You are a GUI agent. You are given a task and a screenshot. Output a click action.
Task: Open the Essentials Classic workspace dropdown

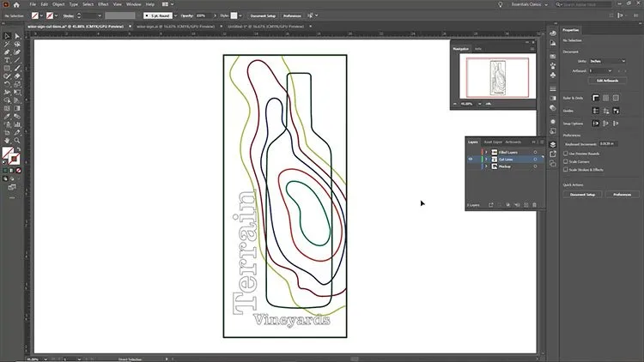point(530,4)
